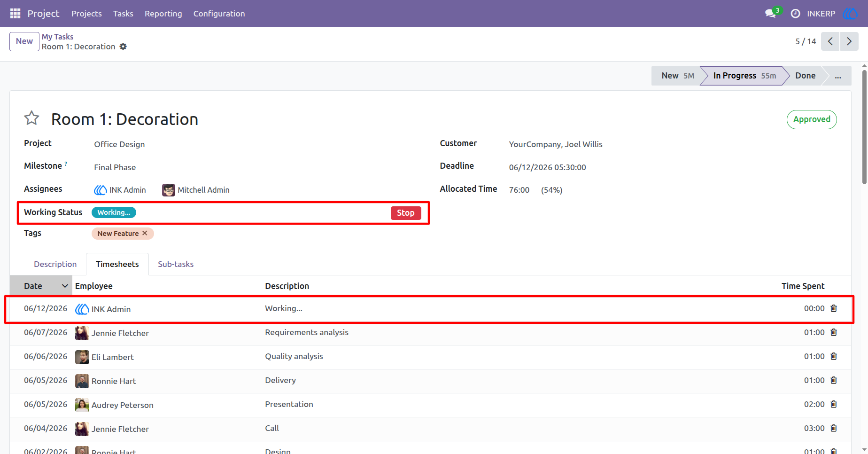
Task: Open the activities clock icon
Action: [795, 14]
